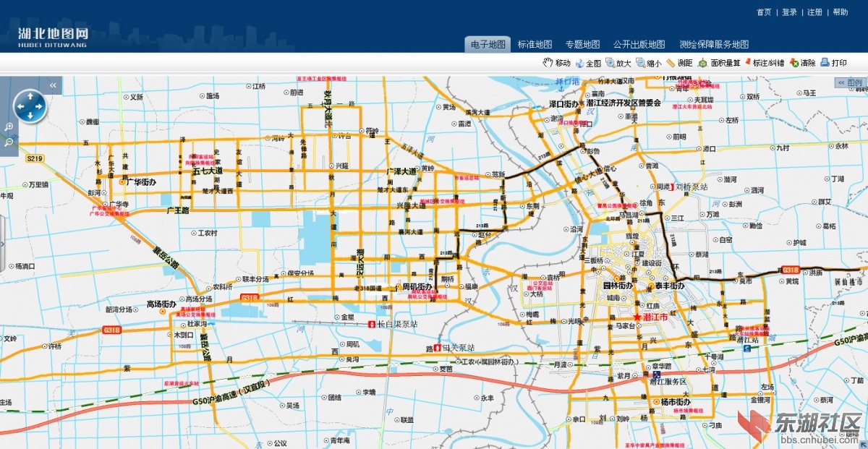This screenshot has height=449, width=868.
Task: Click the 潜江经济开发区管委会 label
Action: coord(624,103)
